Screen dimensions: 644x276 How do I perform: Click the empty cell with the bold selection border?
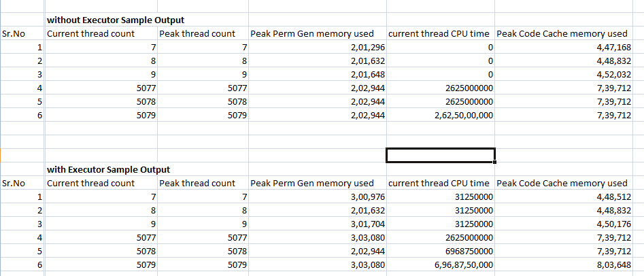coord(440,155)
